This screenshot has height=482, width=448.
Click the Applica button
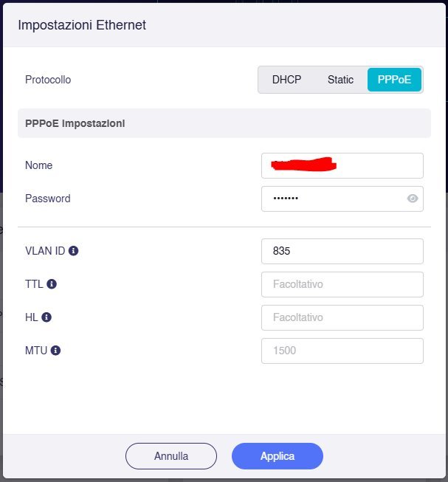(278, 456)
